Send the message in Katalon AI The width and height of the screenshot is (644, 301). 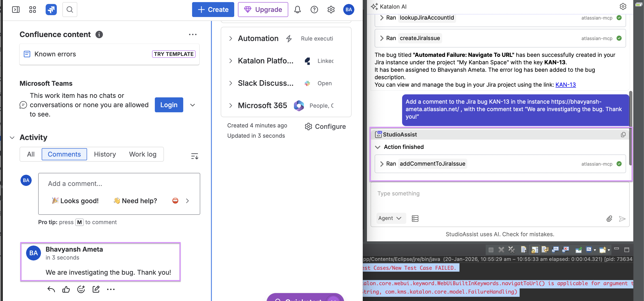click(623, 219)
